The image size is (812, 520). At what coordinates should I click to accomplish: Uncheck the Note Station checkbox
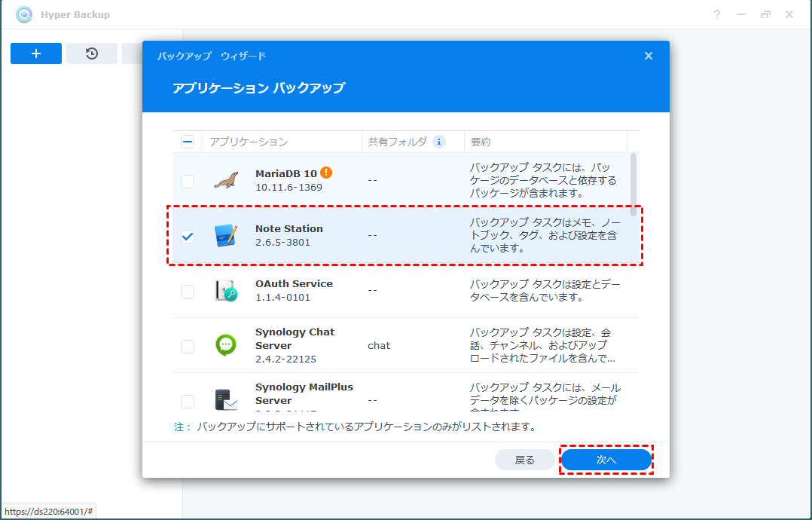[x=188, y=237]
